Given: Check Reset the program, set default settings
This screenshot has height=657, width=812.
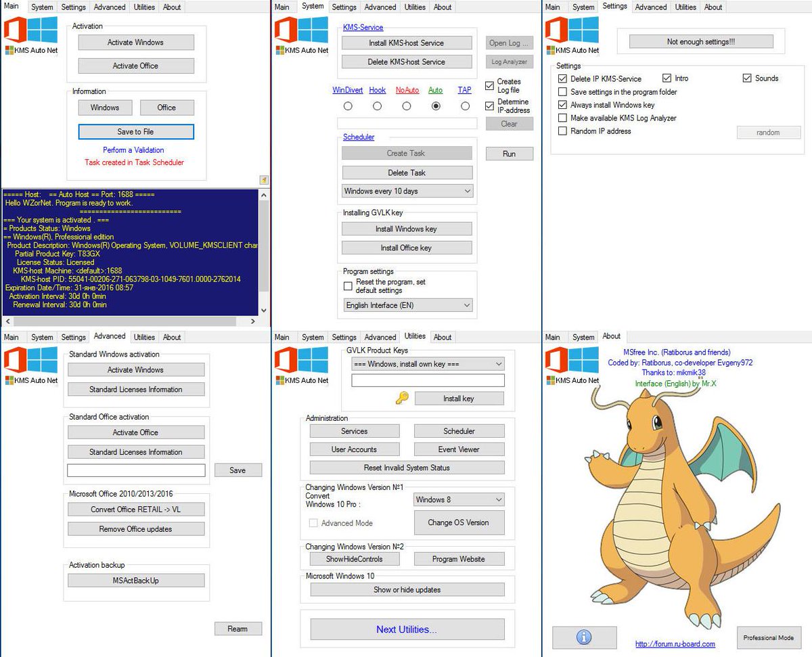Looking at the screenshot, I should click(x=348, y=286).
